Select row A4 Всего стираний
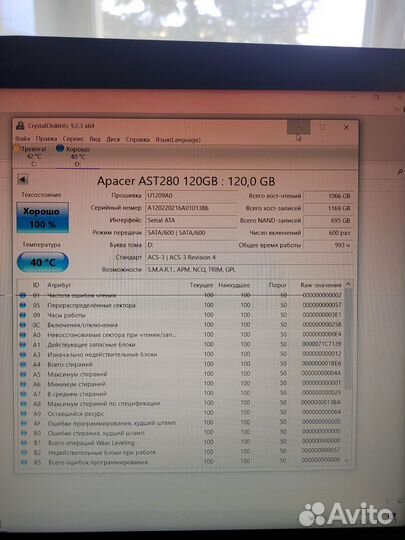This screenshot has height=540, width=405. 180,364
